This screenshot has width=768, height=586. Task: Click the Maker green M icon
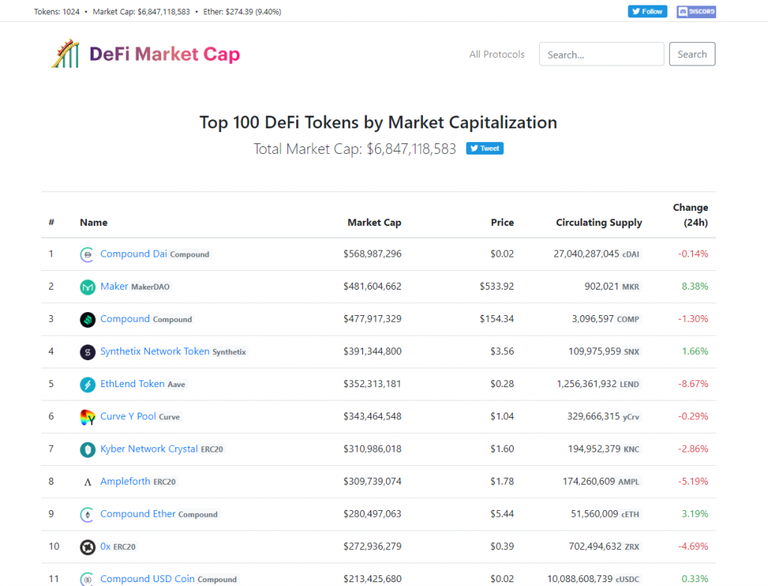point(87,287)
